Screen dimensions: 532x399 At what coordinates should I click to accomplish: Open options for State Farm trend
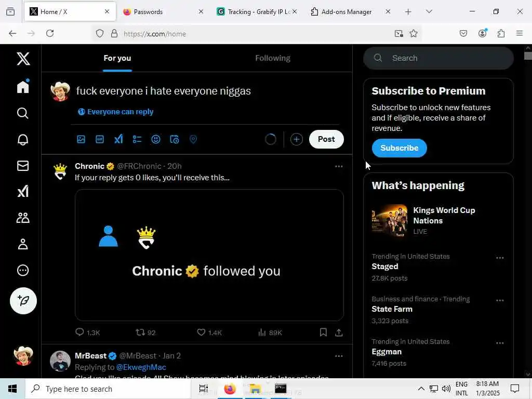(x=500, y=300)
